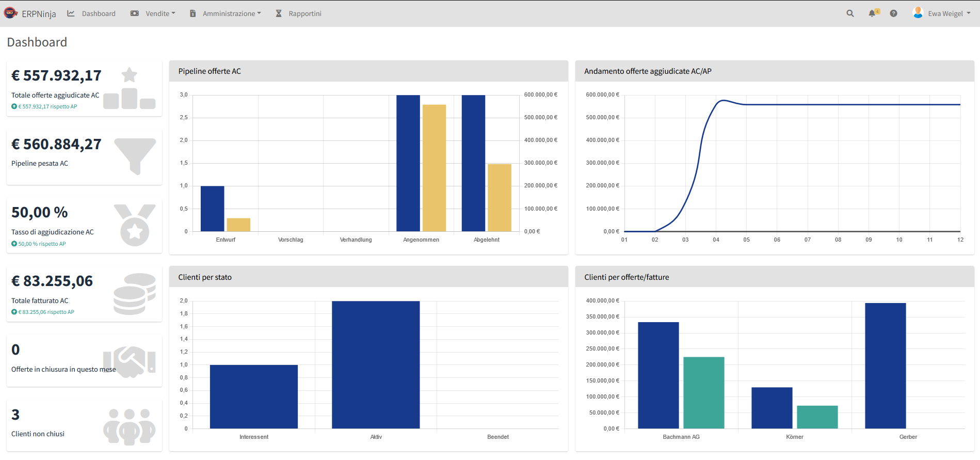Click the Beendet axis label
The height and width of the screenshot is (460, 980).
point(498,437)
